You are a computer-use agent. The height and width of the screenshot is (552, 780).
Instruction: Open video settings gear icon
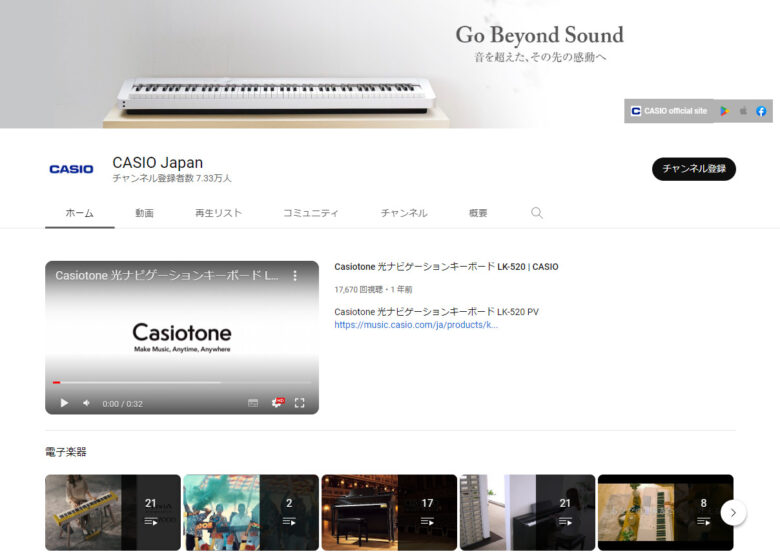[x=278, y=403]
